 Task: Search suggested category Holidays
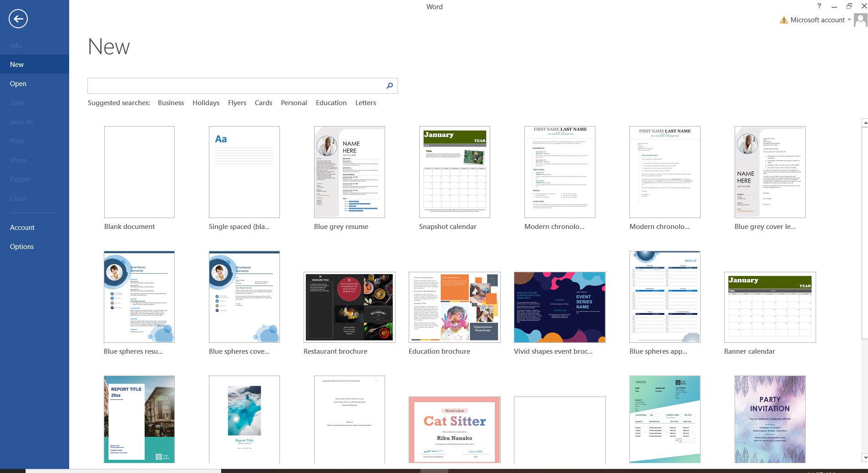click(x=206, y=103)
